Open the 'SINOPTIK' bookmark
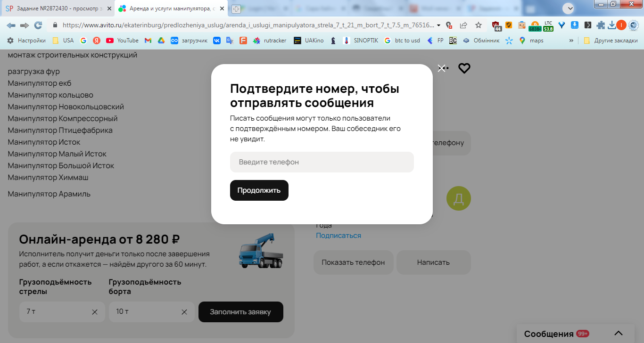Screen dimensions: 644x343 [361, 41]
